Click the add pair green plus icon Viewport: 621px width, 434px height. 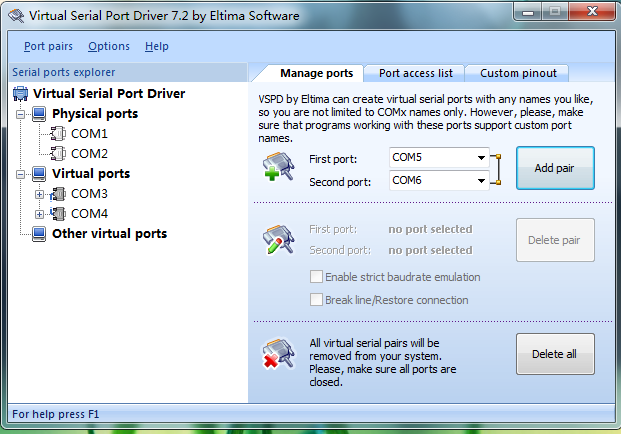[279, 167]
